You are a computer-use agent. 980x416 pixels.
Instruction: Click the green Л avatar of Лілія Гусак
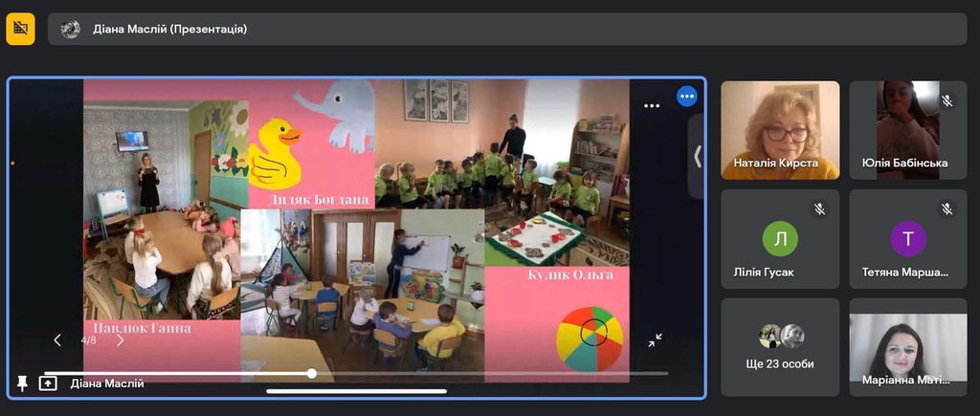(780, 238)
